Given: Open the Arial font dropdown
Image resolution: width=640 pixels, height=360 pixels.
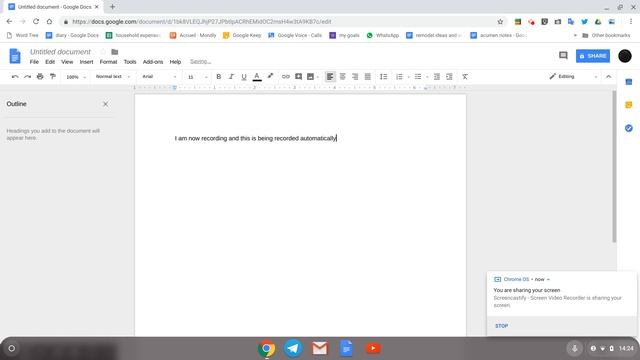Looking at the screenshot, I should tap(159, 77).
